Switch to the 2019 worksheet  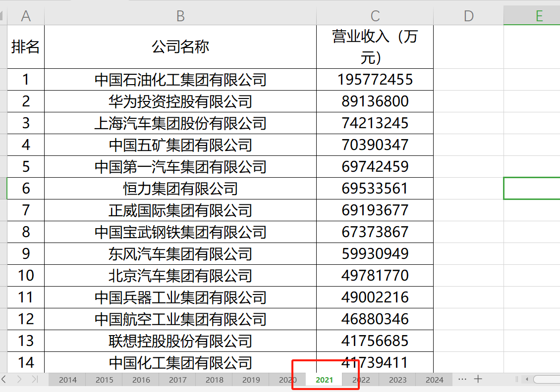click(x=251, y=379)
